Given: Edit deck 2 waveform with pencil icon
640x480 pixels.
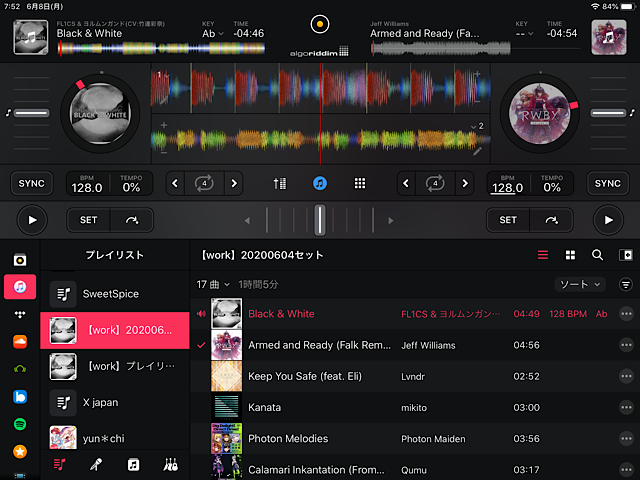Looking at the screenshot, I should [477, 152].
